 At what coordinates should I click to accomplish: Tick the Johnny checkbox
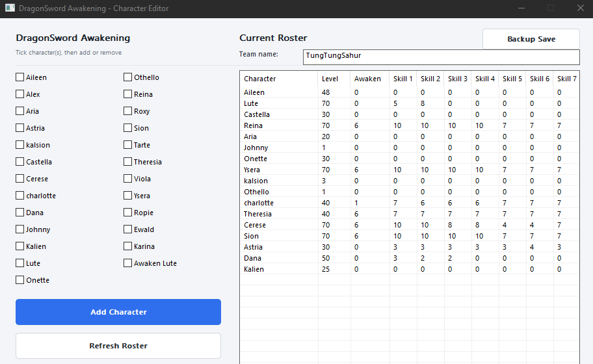click(x=20, y=229)
